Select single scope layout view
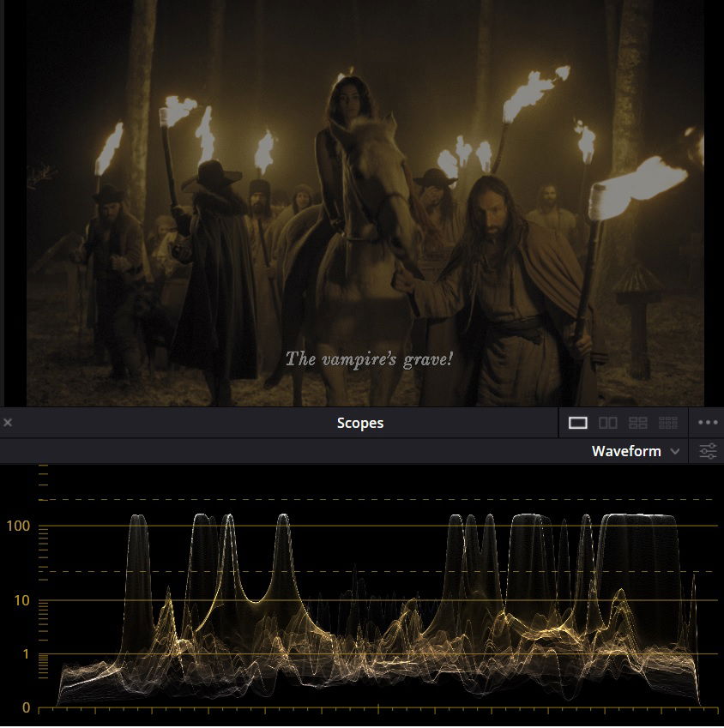The image size is (724, 728). point(577,423)
